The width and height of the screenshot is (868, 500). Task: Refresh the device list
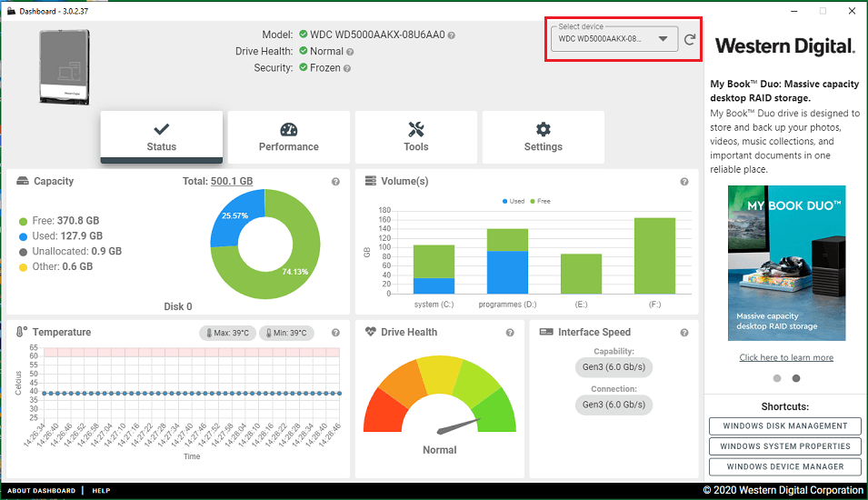689,39
